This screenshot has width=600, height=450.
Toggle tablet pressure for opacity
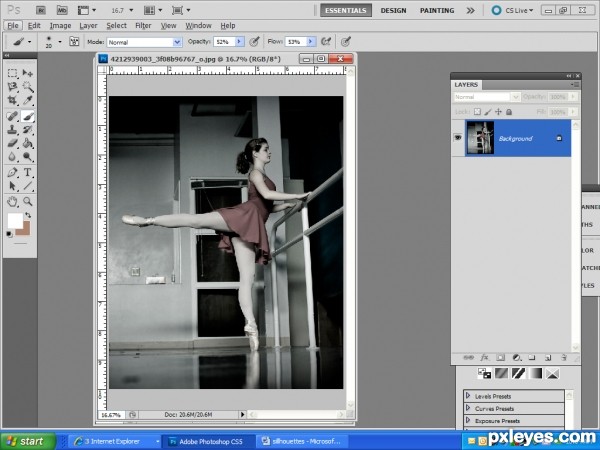pyautogui.click(x=254, y=41)
